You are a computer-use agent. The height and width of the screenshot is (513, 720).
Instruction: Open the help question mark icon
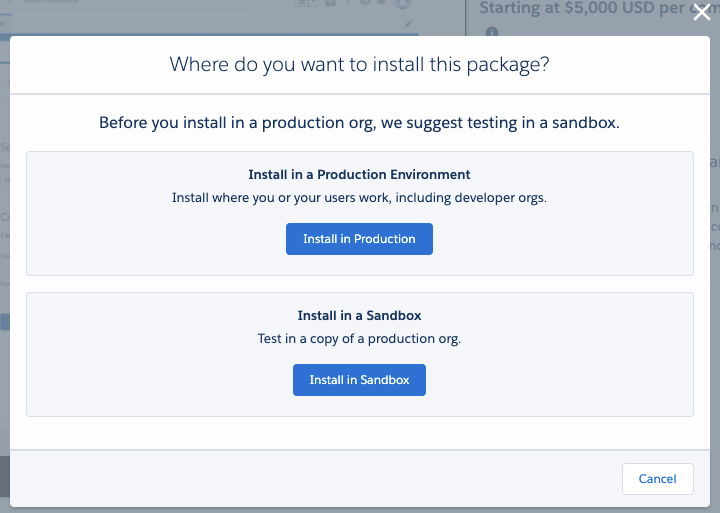348,2
